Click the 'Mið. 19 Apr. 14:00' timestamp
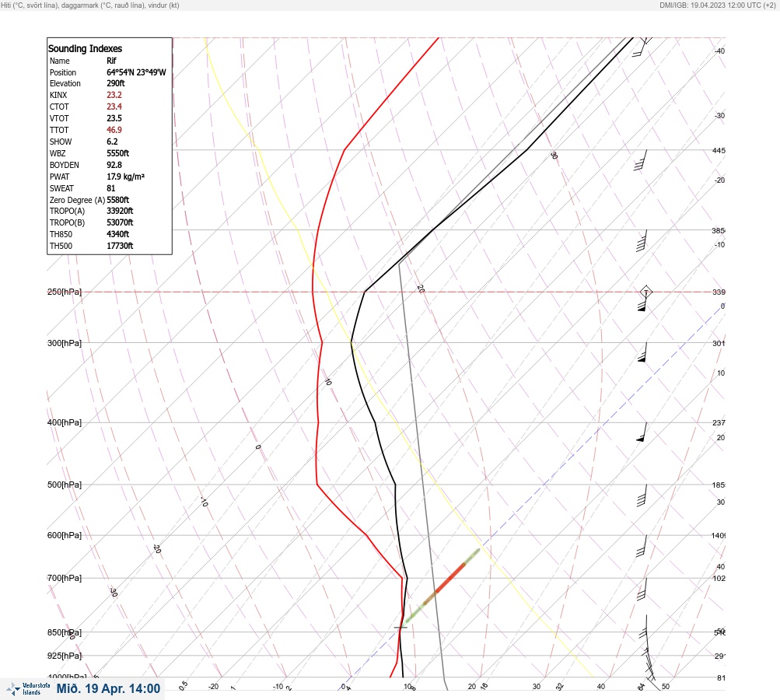The image size is (780, 700). coord(108,689)
